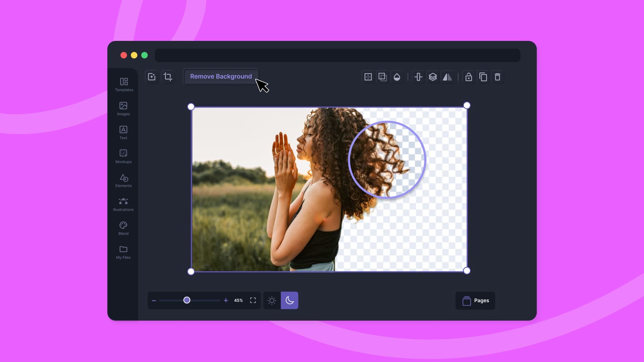Open the layers stack icon
Viewport: 644px width, 362px height.
coord(433,77)
